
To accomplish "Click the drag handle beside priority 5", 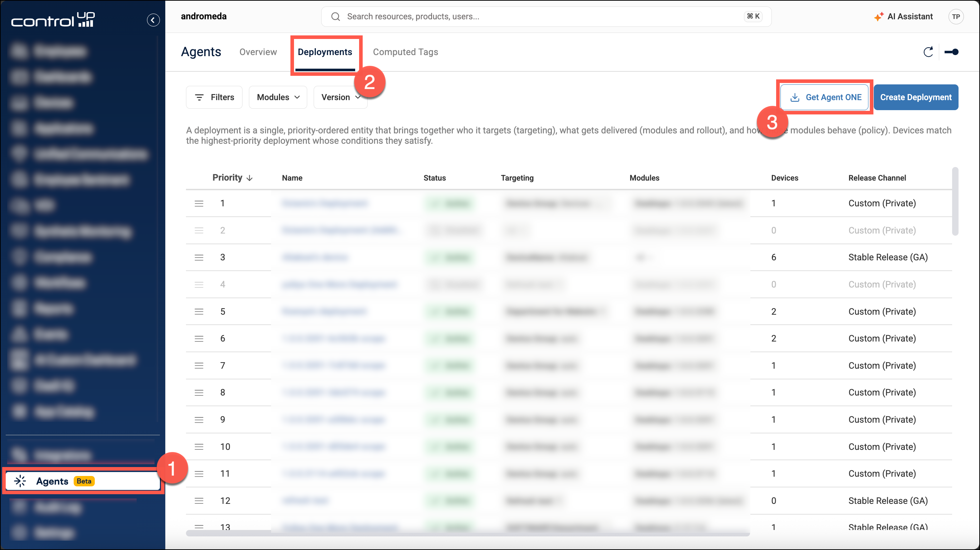I will click(199, 311).
